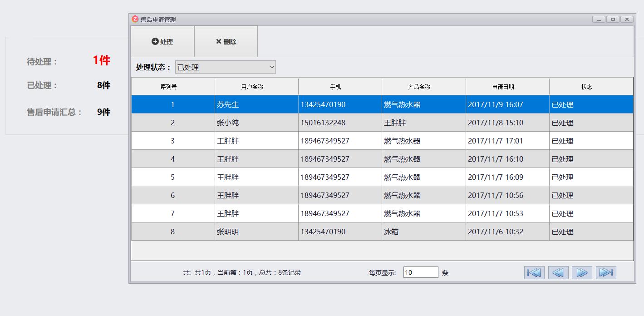Click the 删除 button in the toolbar
Image resolution: width=644 pixels, height=316 pixels.
[226, 41]
